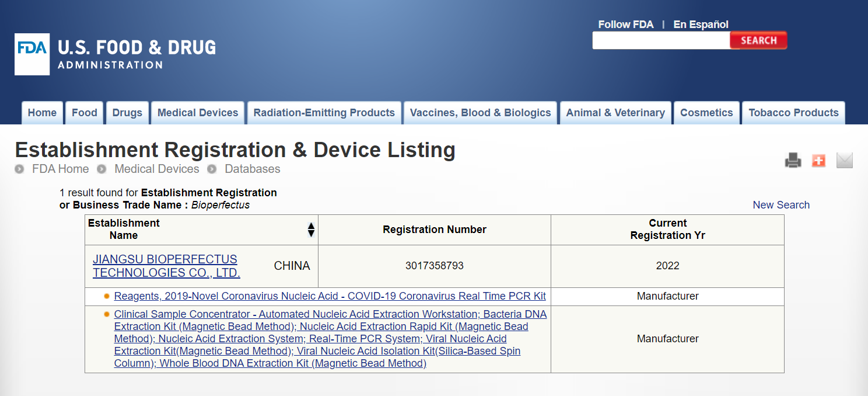Sort by Establishment Name arrows

click(311, 230)
